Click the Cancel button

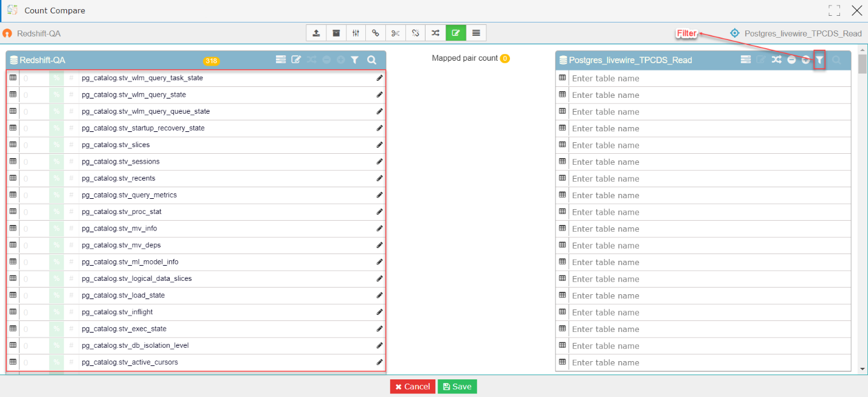coord(413,387)
